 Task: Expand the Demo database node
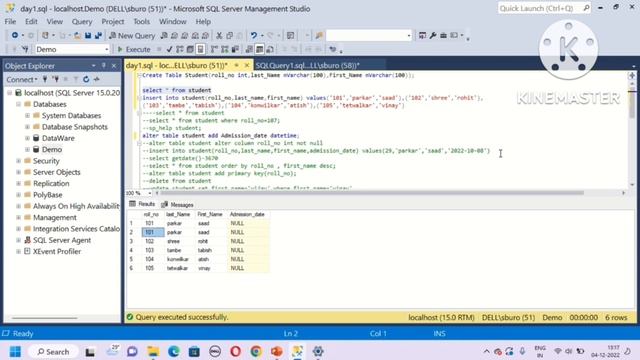pos(27,149)
